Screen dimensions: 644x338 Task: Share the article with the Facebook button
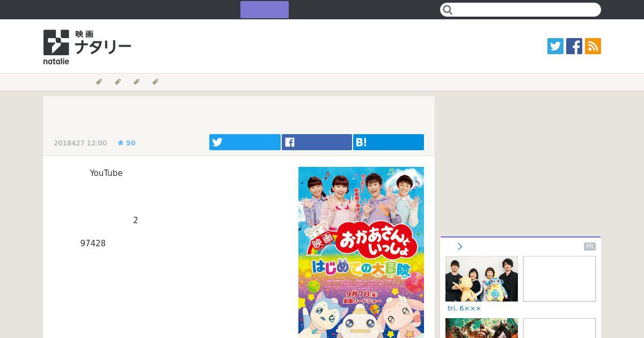(x=317, y=142)
